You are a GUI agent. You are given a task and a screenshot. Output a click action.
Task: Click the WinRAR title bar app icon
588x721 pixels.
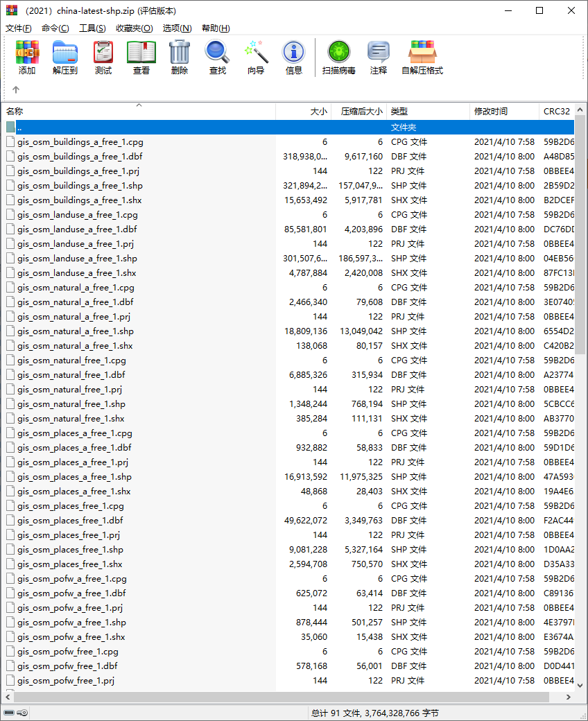coord(12,10)
